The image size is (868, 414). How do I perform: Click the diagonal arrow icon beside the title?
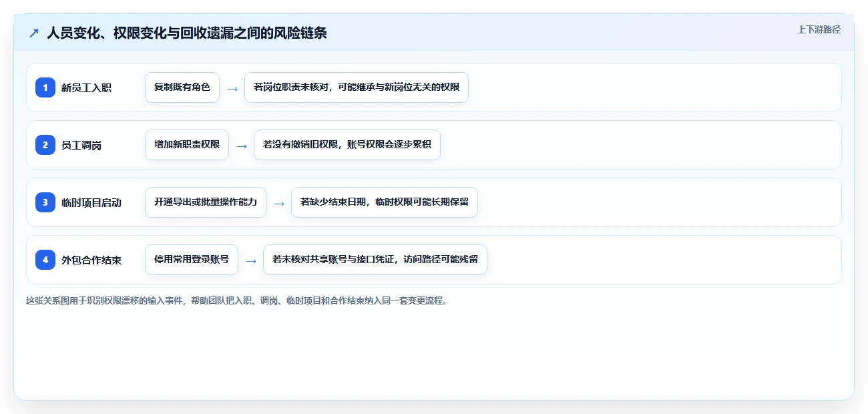(33, 33)
